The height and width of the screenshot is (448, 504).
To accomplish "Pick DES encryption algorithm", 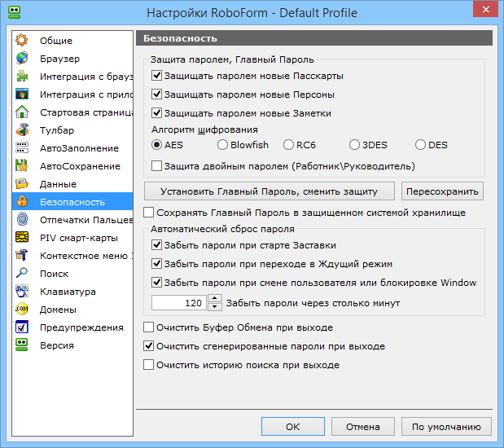I will coord(420,145).
